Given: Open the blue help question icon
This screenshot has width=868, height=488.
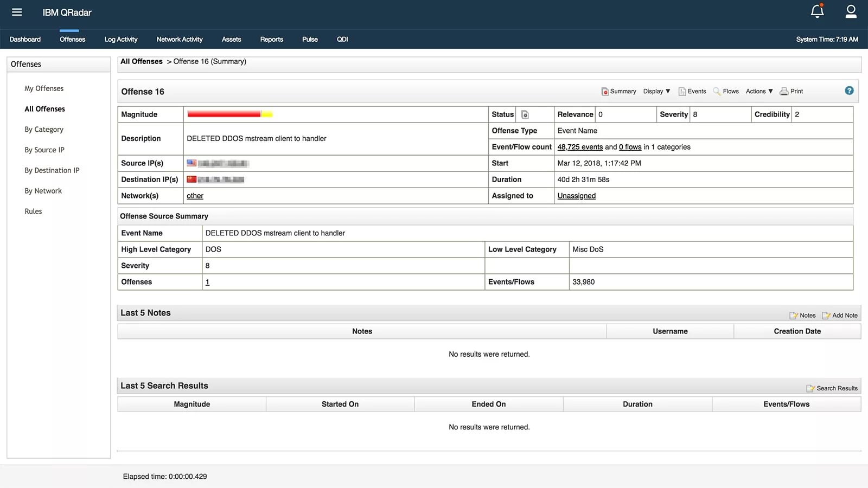Looking at the screenshot, I should click(x=849, y=91).
